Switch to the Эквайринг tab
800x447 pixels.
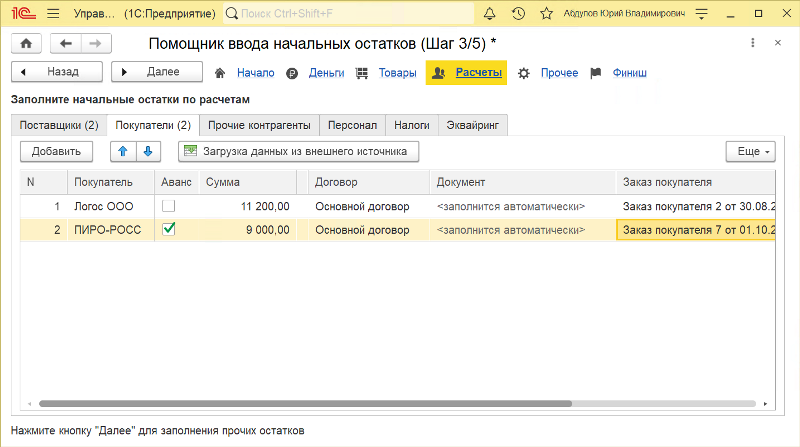(472, 126)
